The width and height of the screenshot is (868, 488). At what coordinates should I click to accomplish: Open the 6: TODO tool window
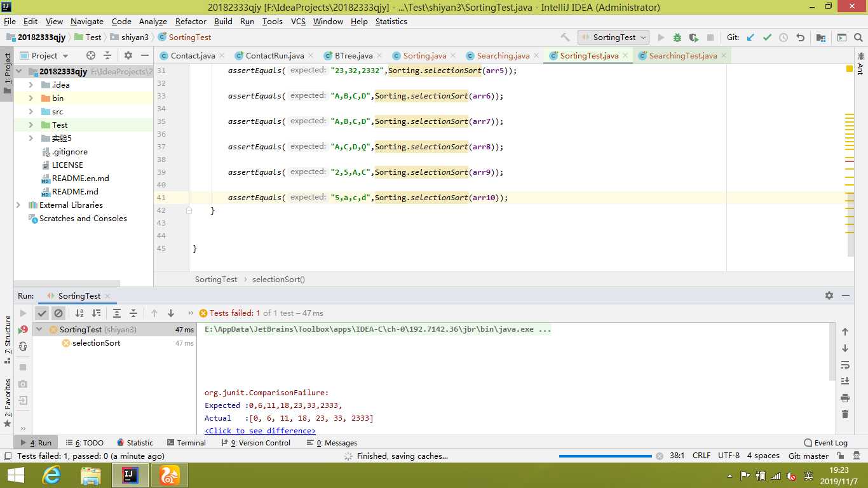[x=84, y=442]
